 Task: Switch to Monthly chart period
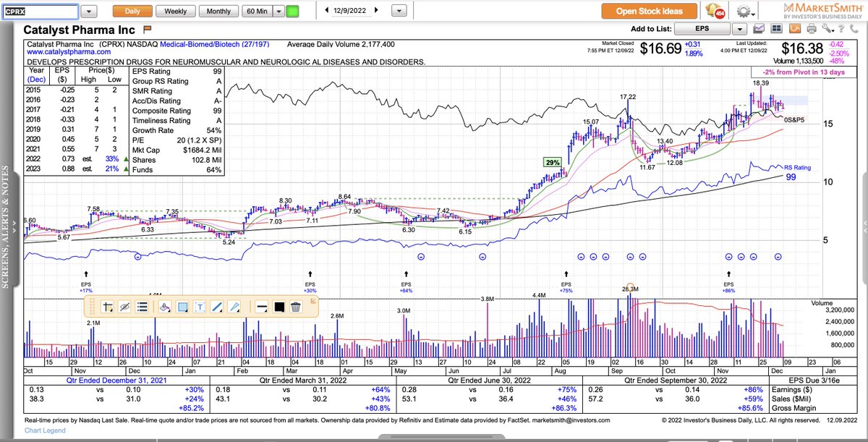coord(218,12)
